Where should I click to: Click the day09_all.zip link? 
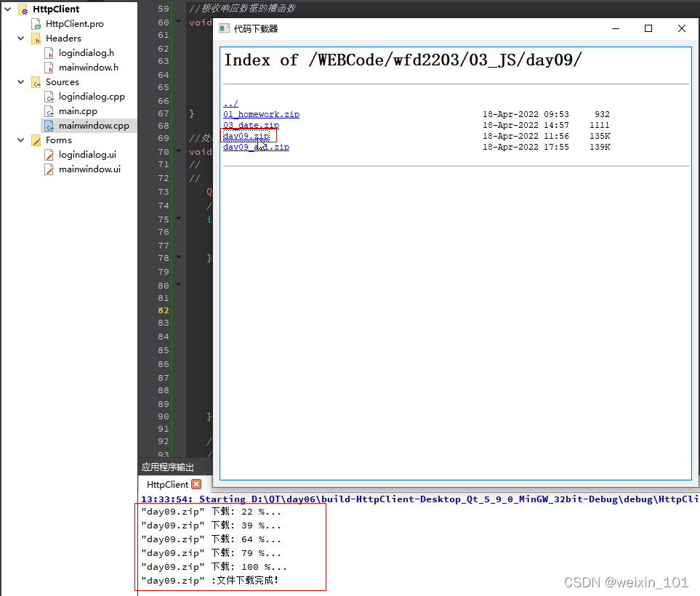coord(257,147)
